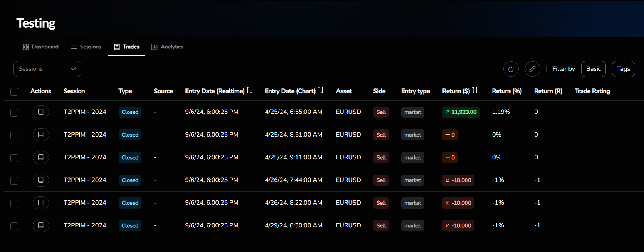Screen dimensions: 644x252
Task: Click the Return (R) column header
Action: pyautogui.click(x=548, y=91)
